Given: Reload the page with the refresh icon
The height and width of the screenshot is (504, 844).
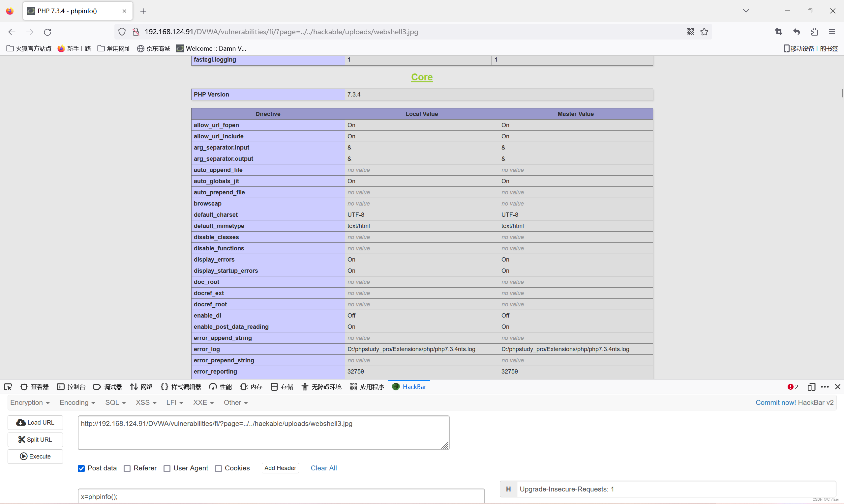Looking at the screenshot, I should point(47,32).
